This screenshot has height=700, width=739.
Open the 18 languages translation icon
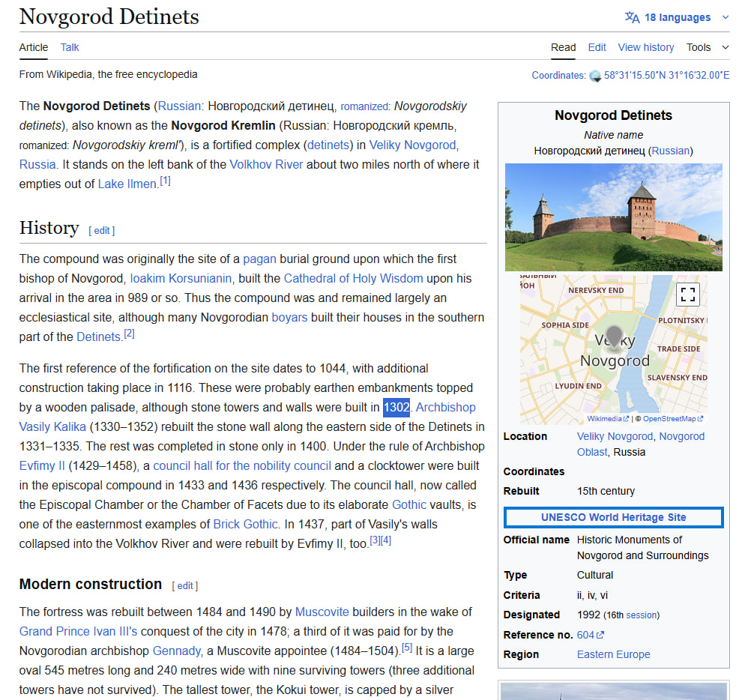[x=632, y=17]
